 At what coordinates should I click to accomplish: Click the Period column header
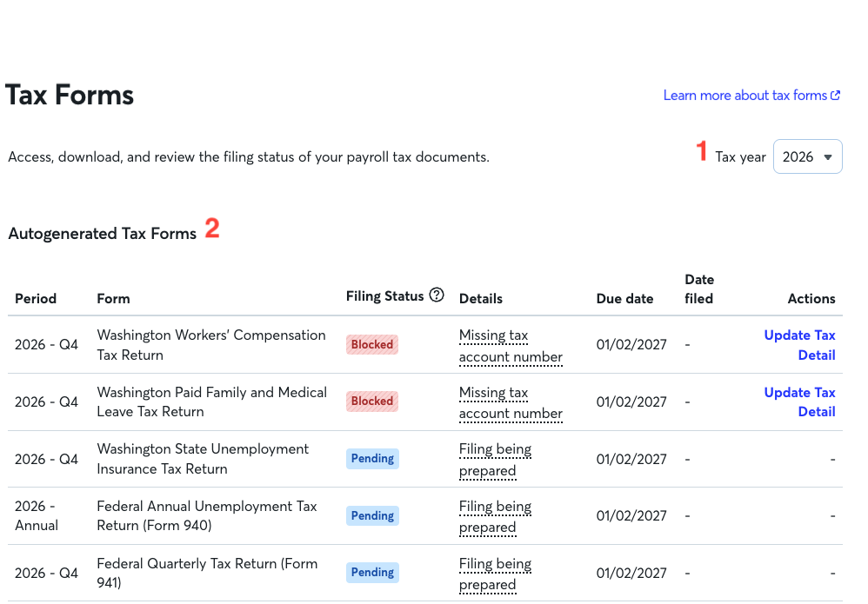(36, 299)
